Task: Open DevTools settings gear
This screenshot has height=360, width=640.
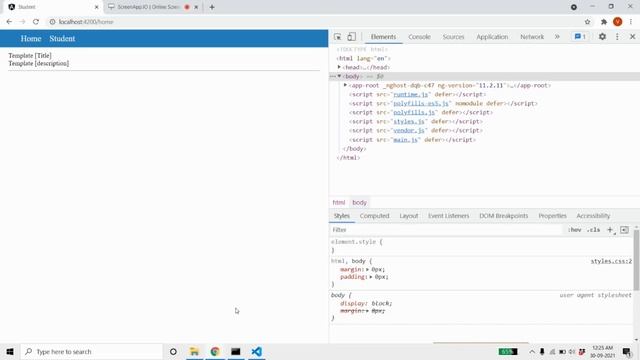Action: pyautogui.click(x=602, y=37)
